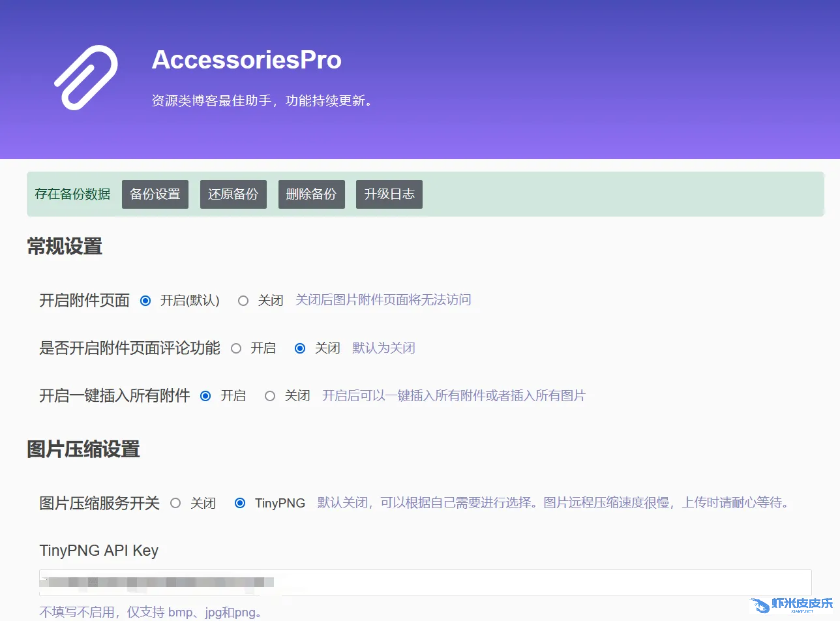840x621 pixels.
Task: Choose 关闭 for 图片压缩服务开关
Action: [175, 503]
